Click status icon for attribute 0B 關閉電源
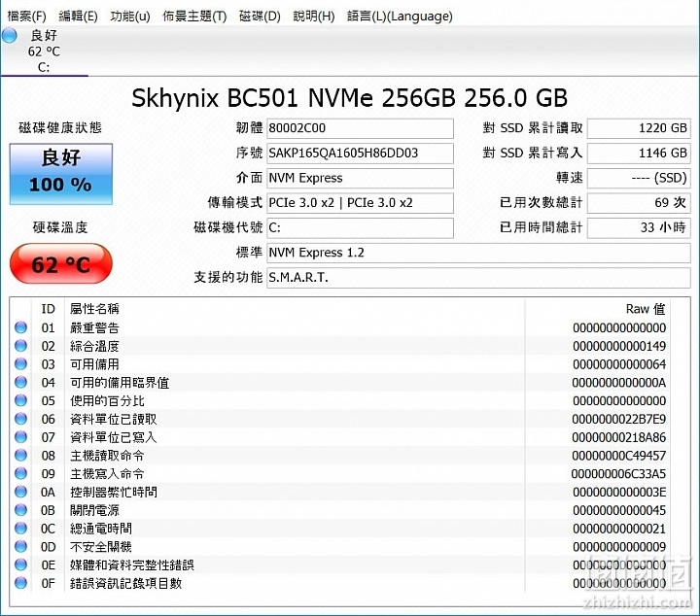This screenshot has height=616, width=700. 20,510
